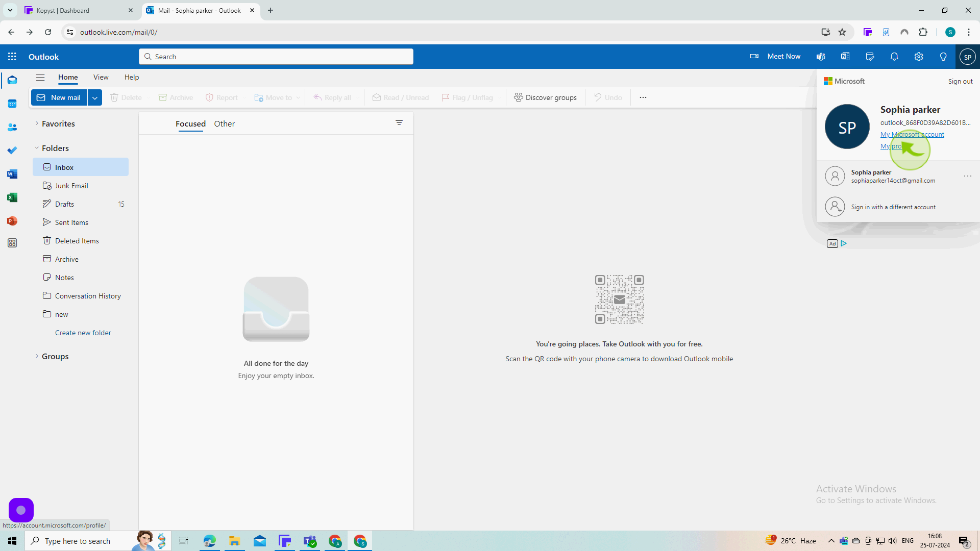The width and height of the screenshot is (980, 551).
Task: Click the Meet Now video icon
Action: [x=754, y=56]
